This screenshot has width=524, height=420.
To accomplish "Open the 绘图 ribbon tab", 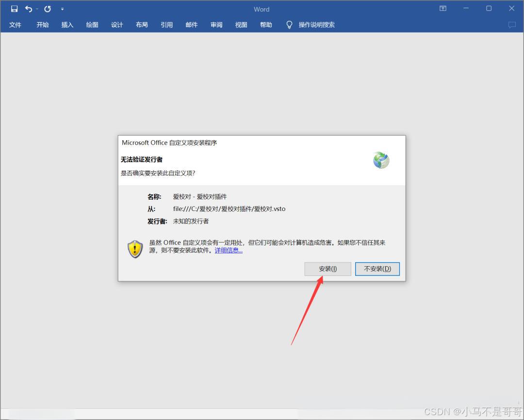I will 92,25.
